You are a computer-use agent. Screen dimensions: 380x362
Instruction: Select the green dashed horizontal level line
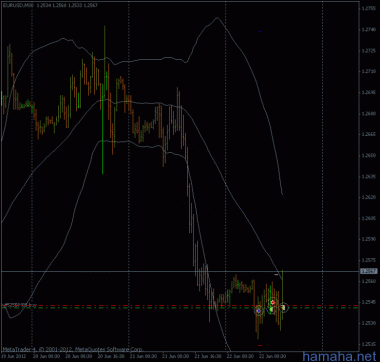pyautogui.click(x=180, y=308)
